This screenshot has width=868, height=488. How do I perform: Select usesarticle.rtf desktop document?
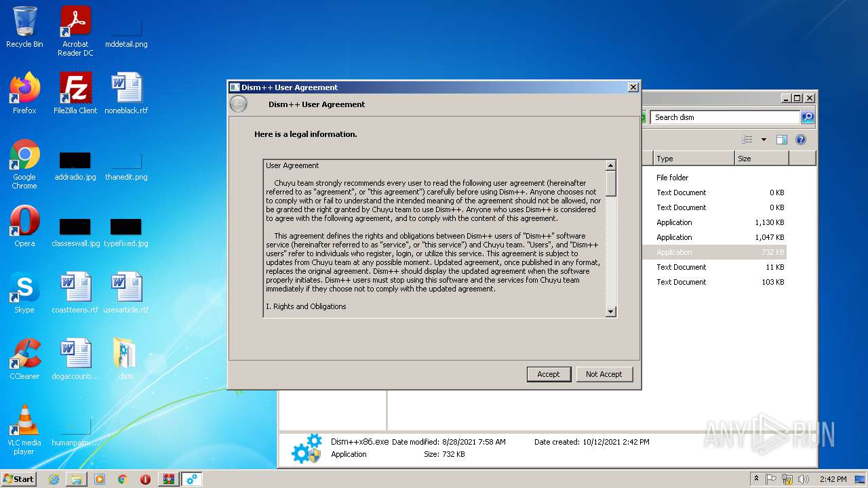(x=126, y=293)
